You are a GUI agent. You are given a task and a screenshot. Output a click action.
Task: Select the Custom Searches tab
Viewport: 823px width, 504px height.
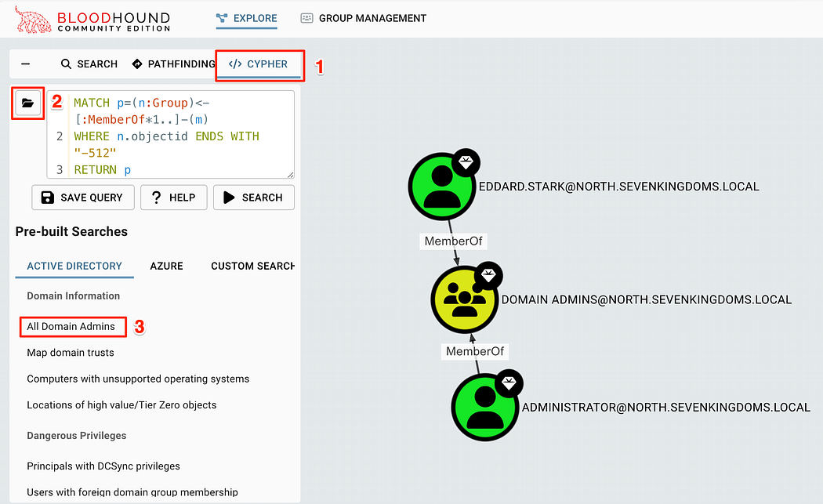(x=252, y=267)
